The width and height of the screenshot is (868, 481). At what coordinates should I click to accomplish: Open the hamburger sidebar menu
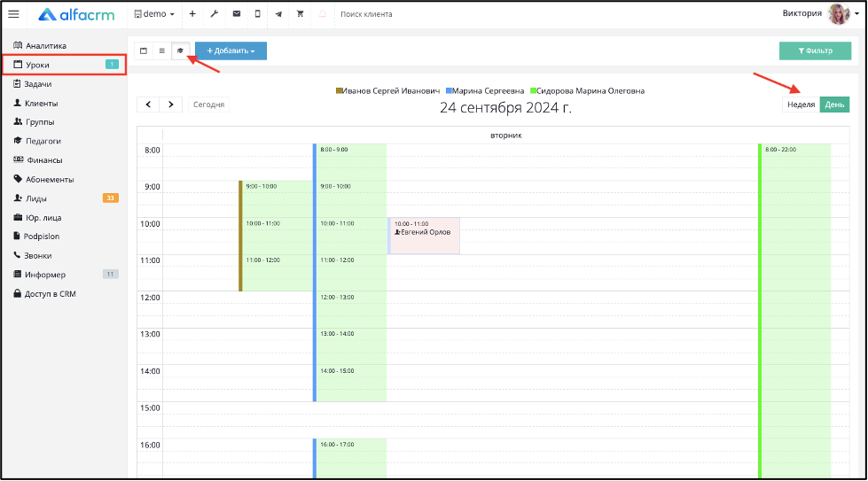(13, 14)
